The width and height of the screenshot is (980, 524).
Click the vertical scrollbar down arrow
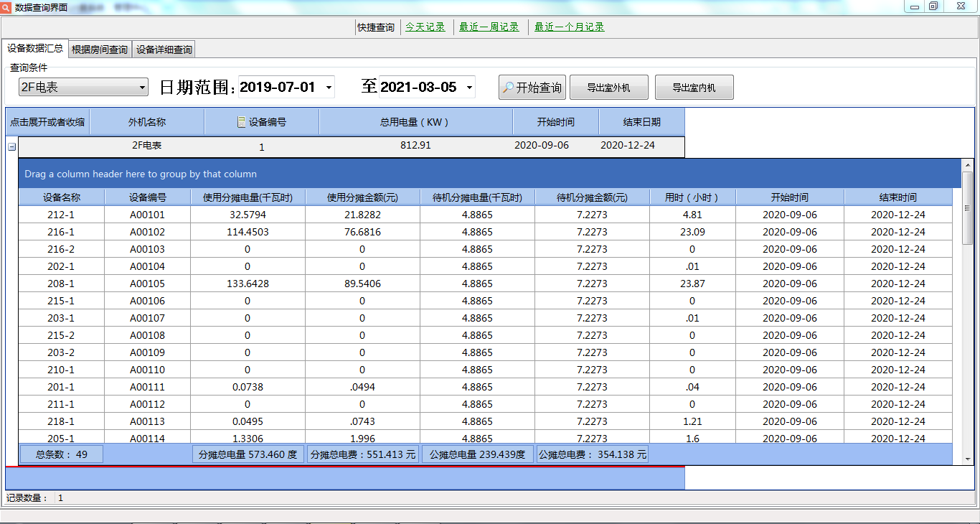(x=967, y=459)
